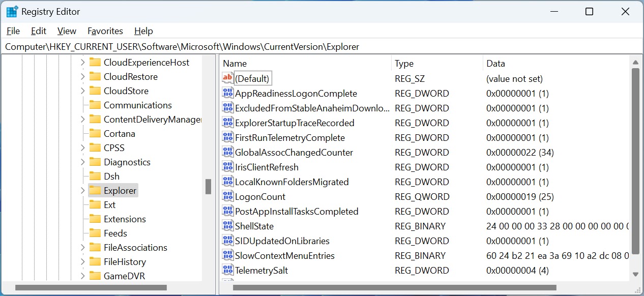Click the Communications folder icon

click(x=95, y=105)
